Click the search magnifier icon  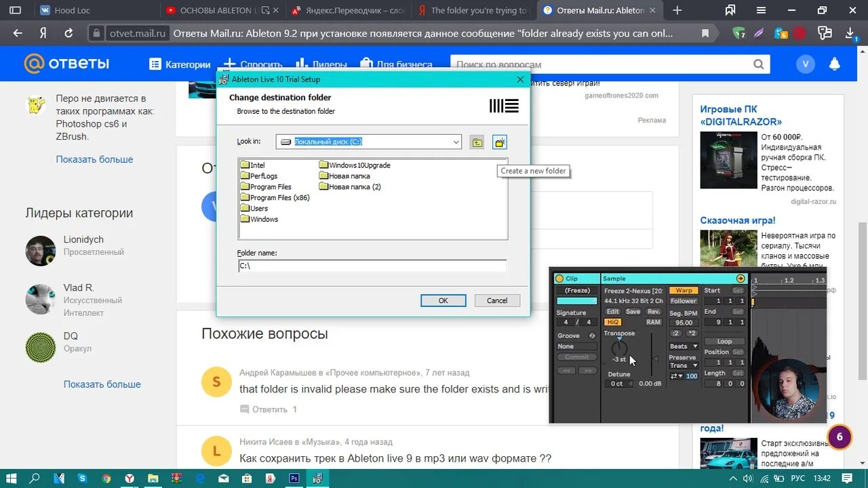[758, 64]
